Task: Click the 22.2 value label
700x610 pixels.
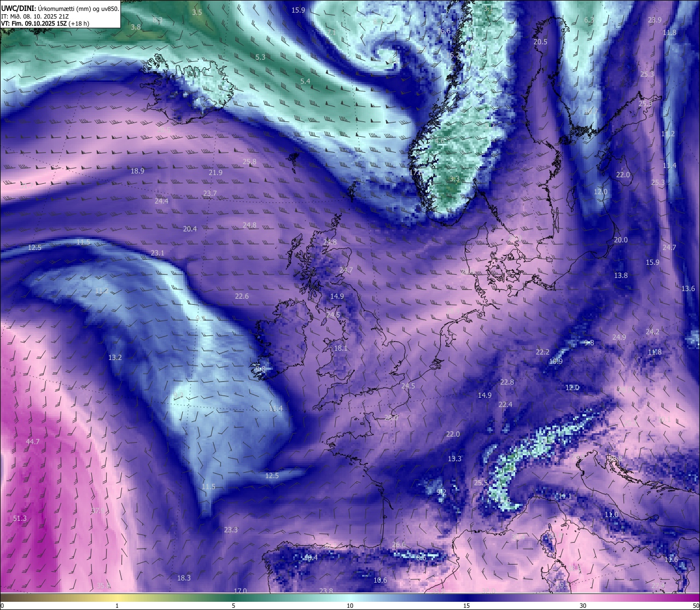Action: tap(542, 352)
